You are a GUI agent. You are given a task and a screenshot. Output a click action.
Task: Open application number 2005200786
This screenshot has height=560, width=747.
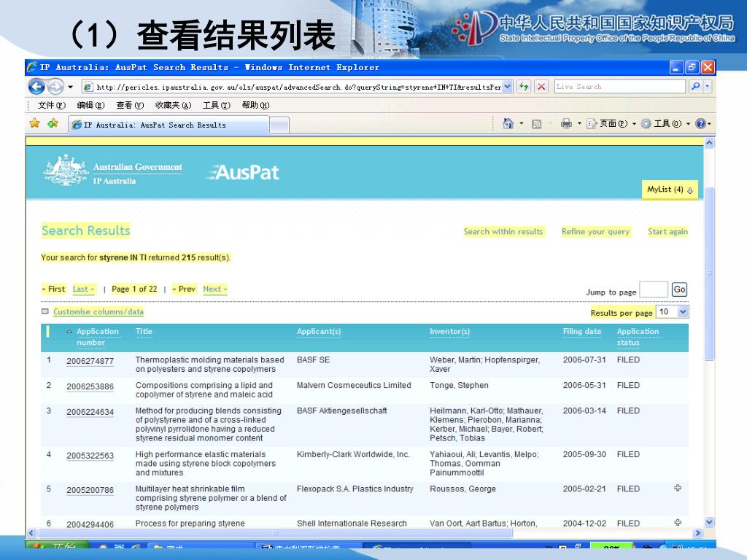coord(90,490)
